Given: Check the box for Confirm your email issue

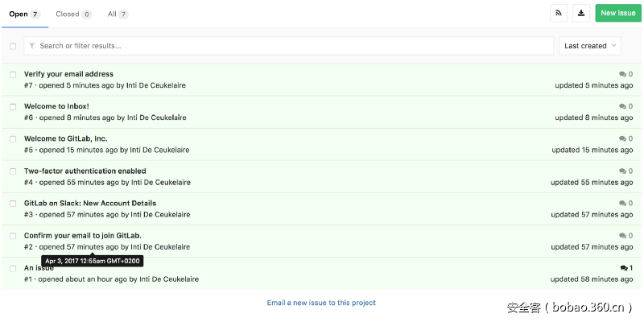Looking at the screenshot, I should point(13,236).
